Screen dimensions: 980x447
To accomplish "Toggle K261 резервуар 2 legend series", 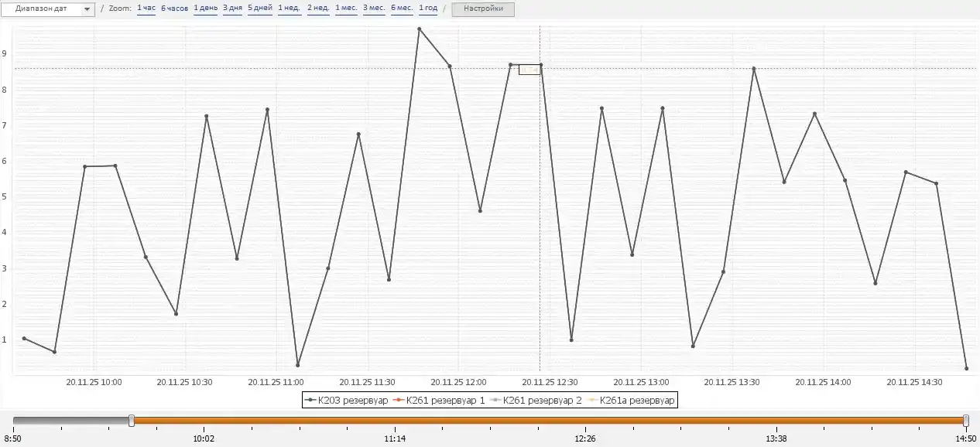I will 536,400.
